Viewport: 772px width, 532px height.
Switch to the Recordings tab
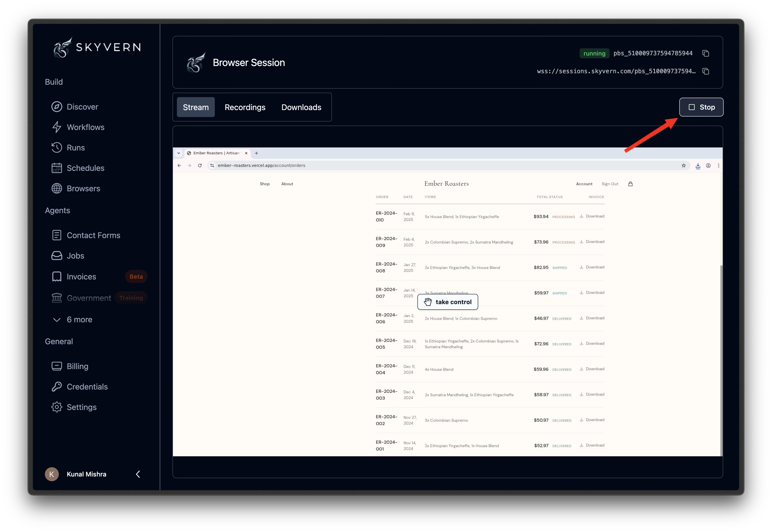coord(245,107)
